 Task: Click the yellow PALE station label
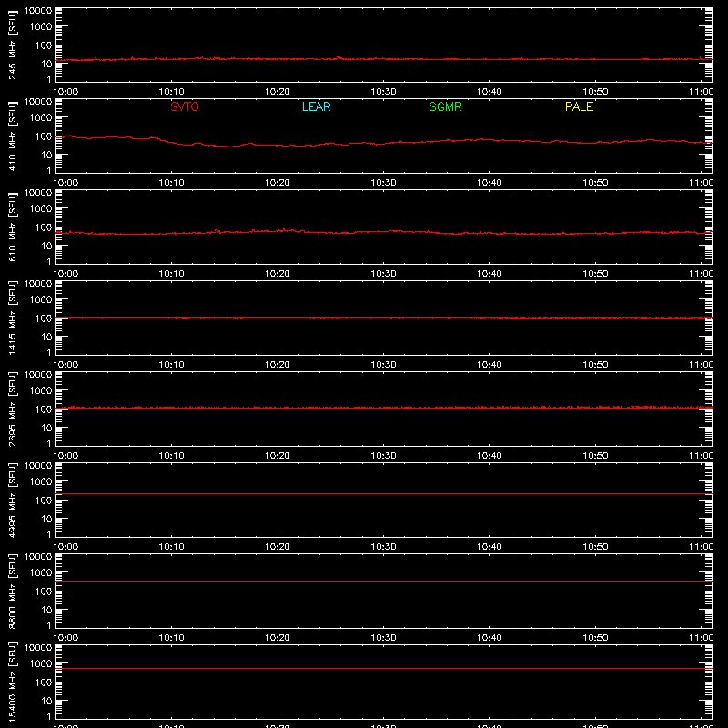[x=579, y=106]
